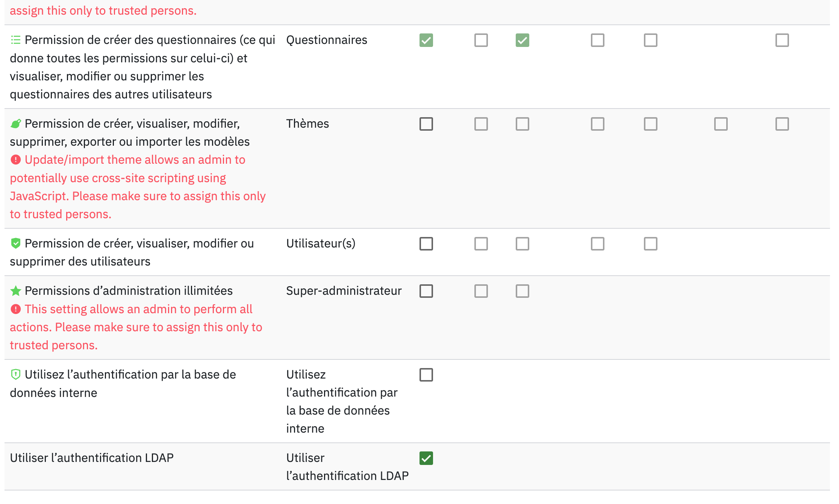This screenshot has width=839, height=504.
Task: Click the green shield users icon
Action: [x=16, y=243]
